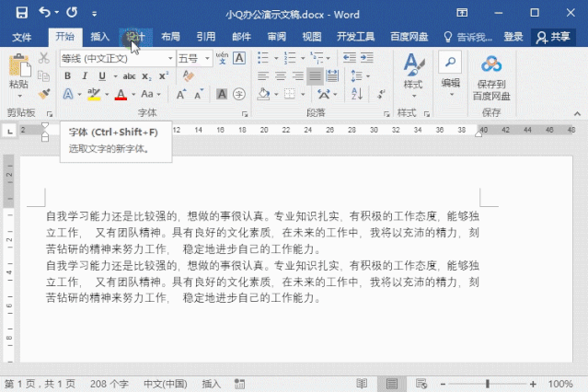Toggle Underline formatting
This screenshot has height=392, width=588.
(x=102, y=76)
